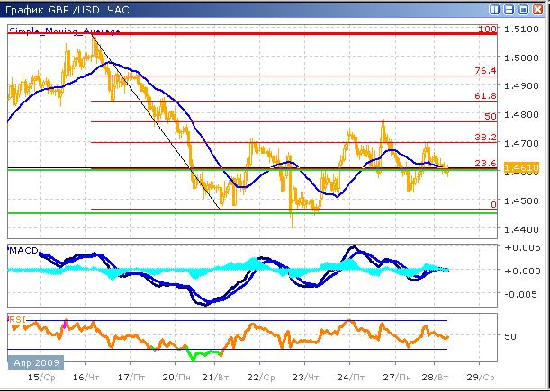This screenshot has height=392, width=550.
Task: Click the 15/Ср date on time axis
Action: (39, 379)
